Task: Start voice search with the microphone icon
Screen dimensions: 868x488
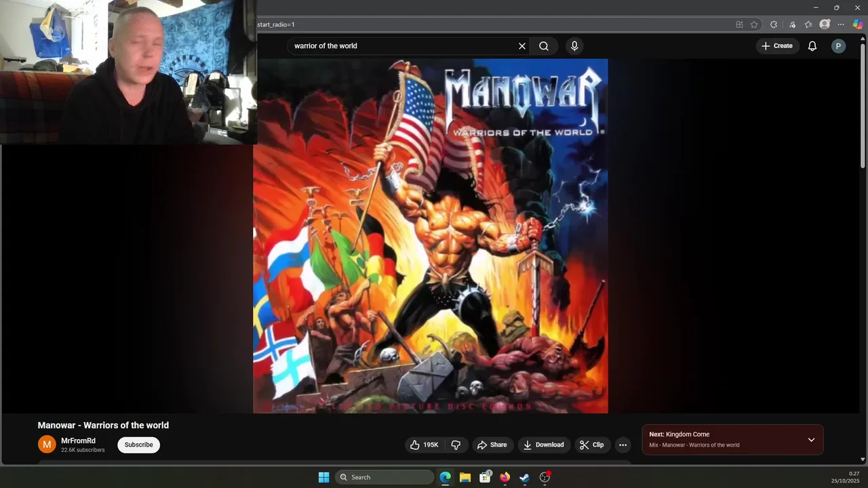Action: click(574, 46)
